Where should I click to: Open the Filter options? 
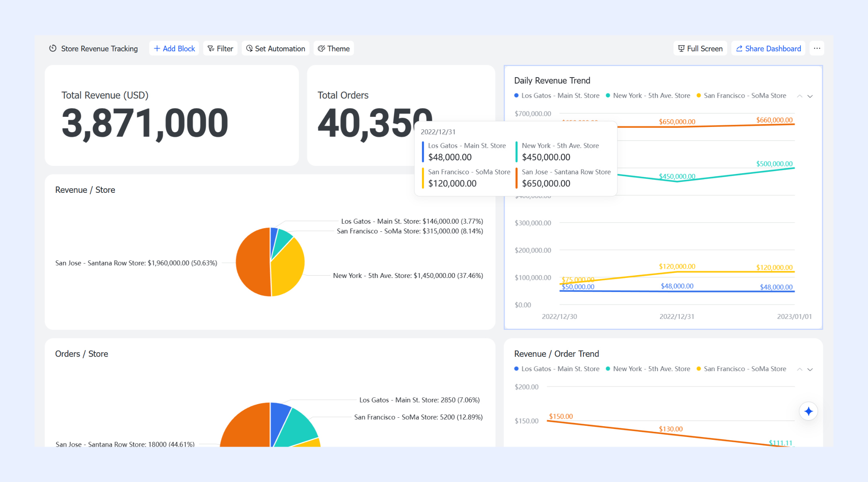(221, 49)
